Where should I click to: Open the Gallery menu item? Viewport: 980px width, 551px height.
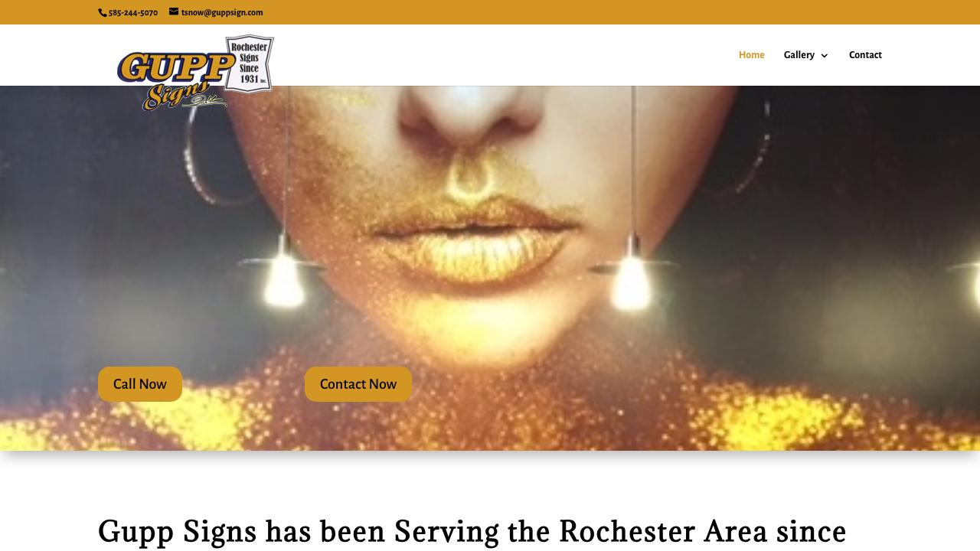click(x=799, y=55)
